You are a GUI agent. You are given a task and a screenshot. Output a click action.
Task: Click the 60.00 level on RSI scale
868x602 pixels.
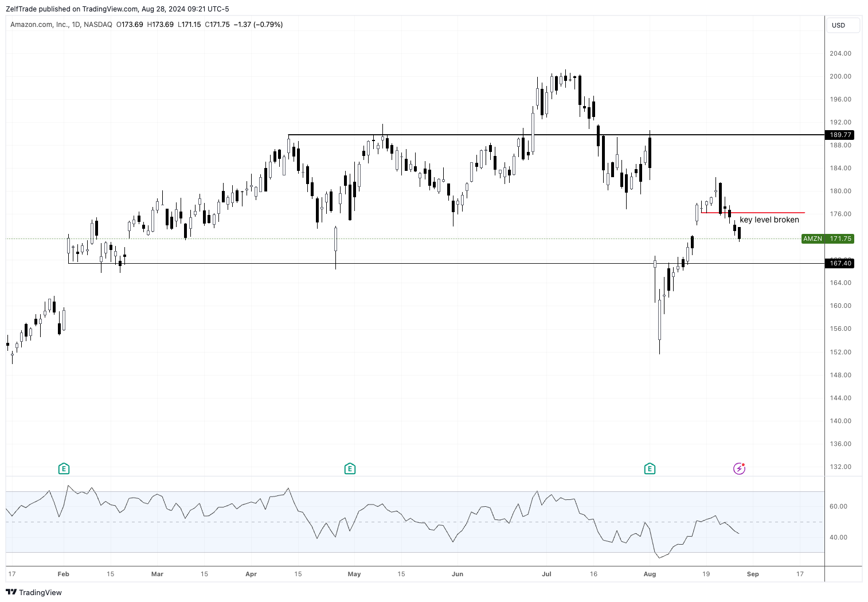click(838, 506)
